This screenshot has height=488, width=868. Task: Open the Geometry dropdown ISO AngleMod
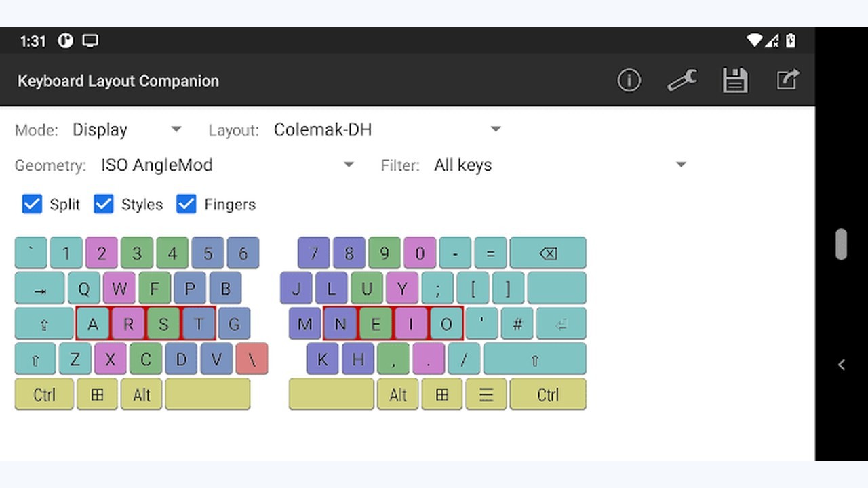227,165
